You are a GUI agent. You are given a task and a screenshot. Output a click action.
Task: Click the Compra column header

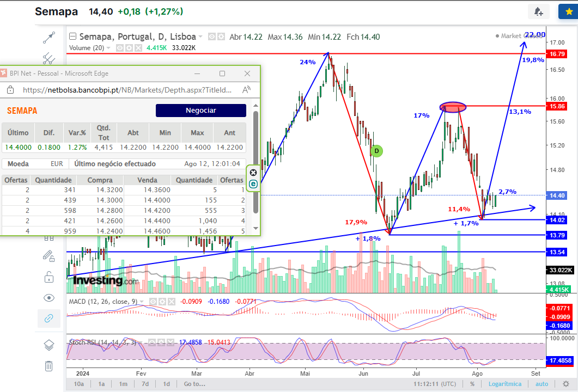[x=100, y=180]
